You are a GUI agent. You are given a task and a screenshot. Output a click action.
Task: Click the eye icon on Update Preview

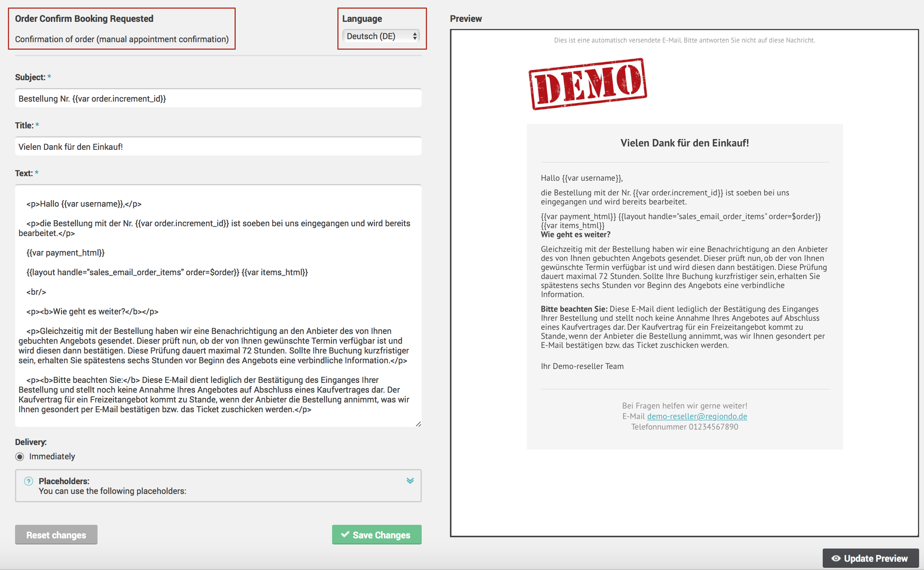[836, 558]
